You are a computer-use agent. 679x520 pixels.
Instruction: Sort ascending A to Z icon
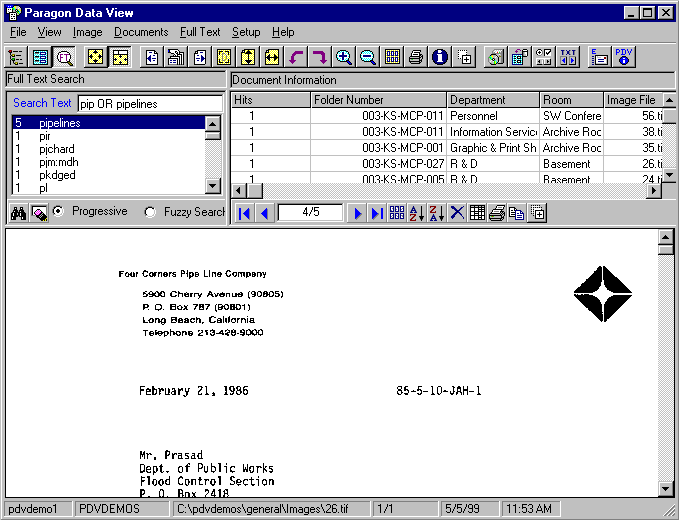point(417,213)
